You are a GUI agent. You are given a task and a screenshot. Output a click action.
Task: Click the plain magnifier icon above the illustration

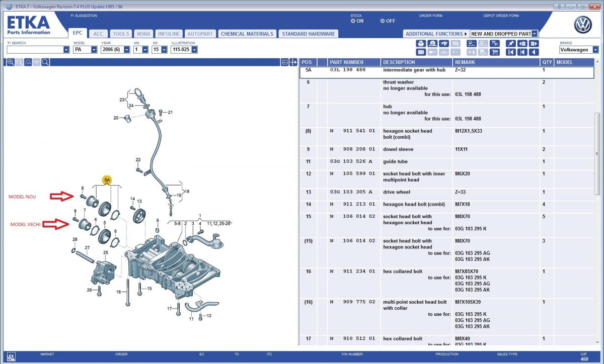coord(45,62)
